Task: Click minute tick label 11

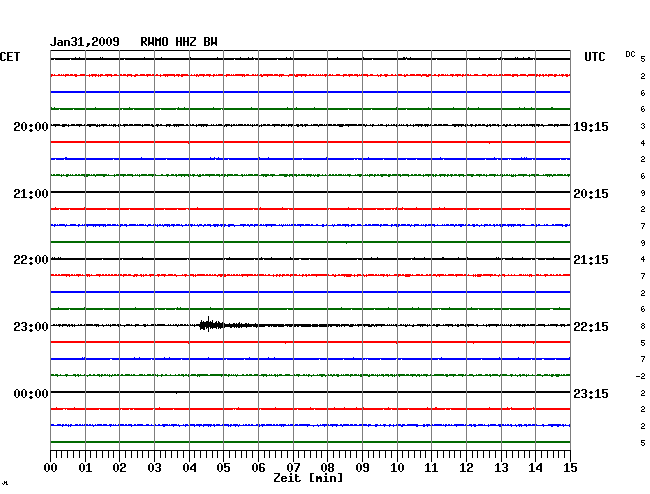Action: click(431, 468)
